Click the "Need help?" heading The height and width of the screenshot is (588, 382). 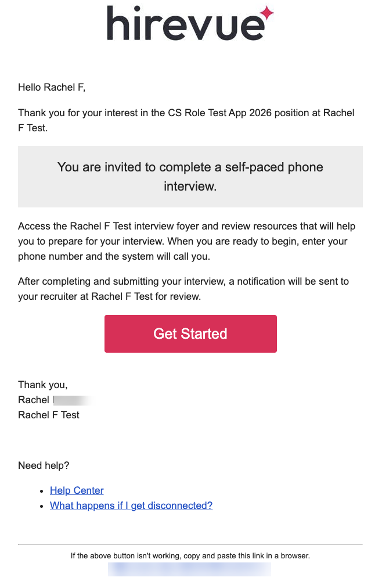(44, 465)
